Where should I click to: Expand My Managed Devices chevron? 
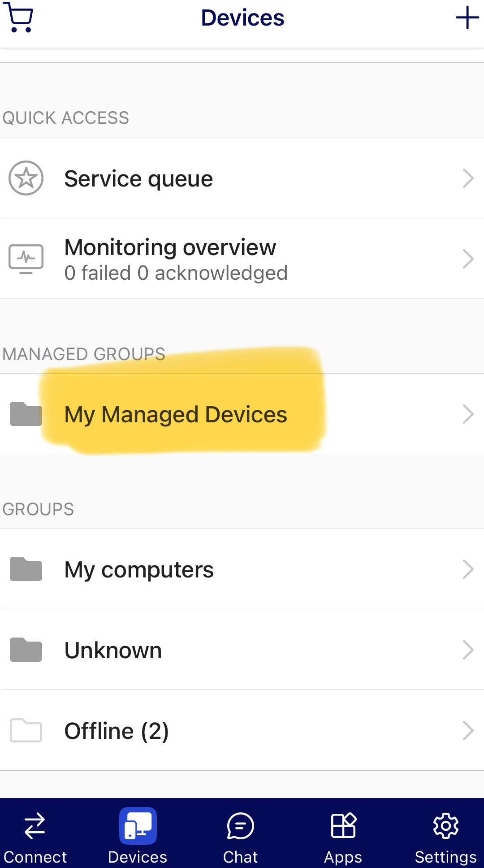[x=468, y=414]
